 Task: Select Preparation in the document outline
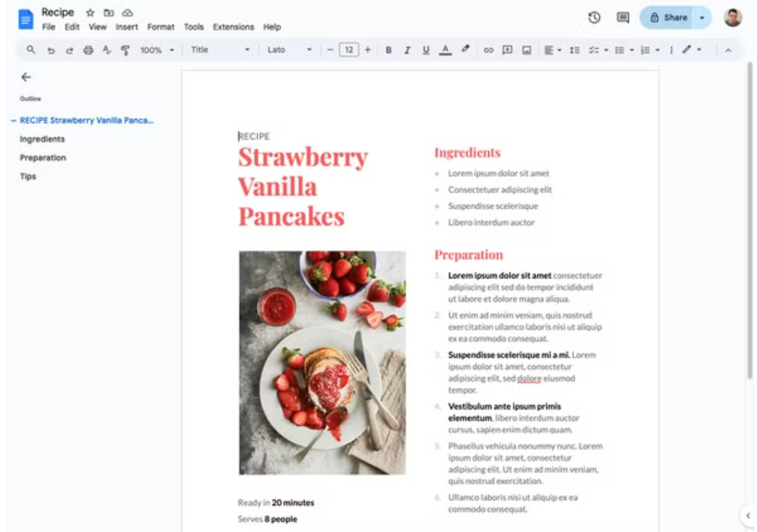(x=42, y=158)
